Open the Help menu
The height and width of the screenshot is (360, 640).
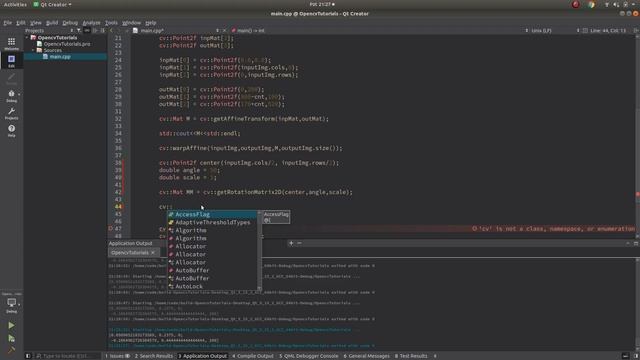(151, 23)
